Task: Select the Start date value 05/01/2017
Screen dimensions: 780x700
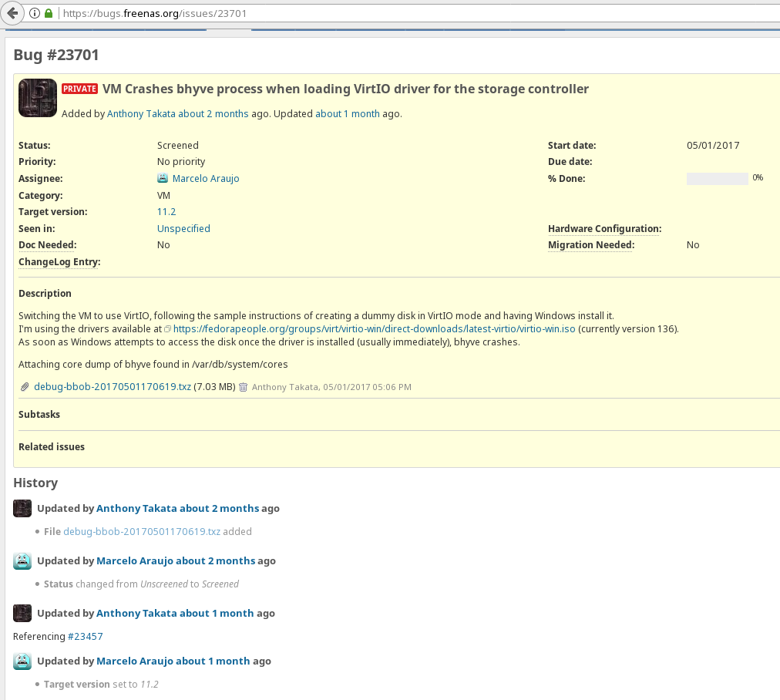Action: click(713, 145)
